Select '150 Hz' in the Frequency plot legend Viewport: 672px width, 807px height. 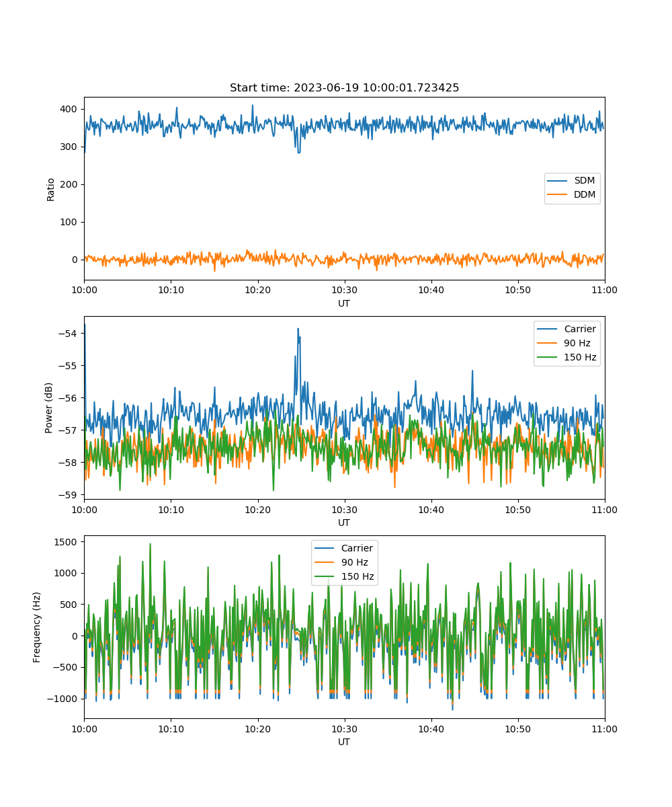(x=357, y=577)
